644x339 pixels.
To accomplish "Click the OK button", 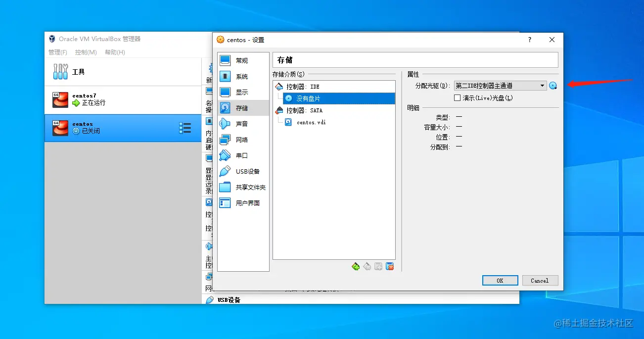I will pos(500,281).
